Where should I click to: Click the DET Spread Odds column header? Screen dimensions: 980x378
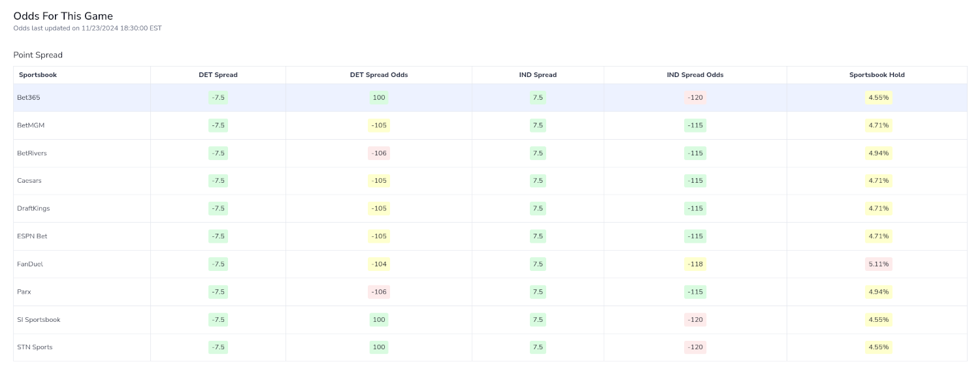tap(378, 74)
